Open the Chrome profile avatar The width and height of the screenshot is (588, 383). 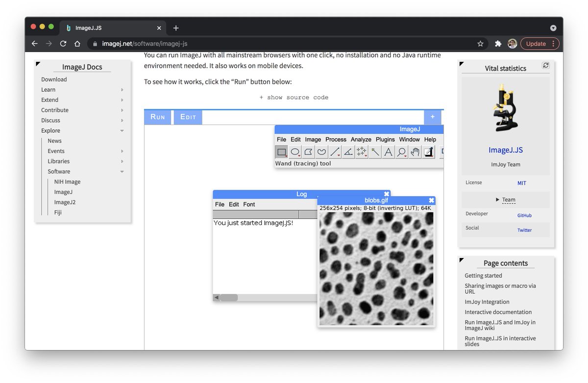pos(513,44)
